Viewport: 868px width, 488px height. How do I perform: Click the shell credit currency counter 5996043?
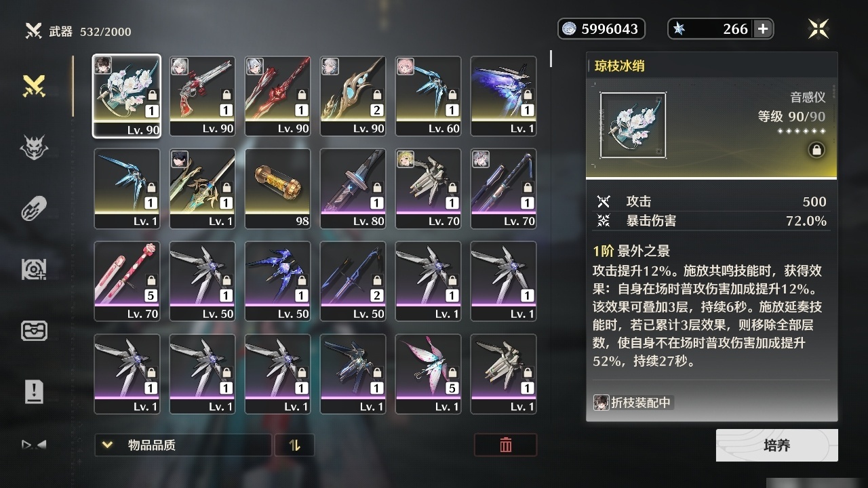pyautogui.click(x=601, y=28)
